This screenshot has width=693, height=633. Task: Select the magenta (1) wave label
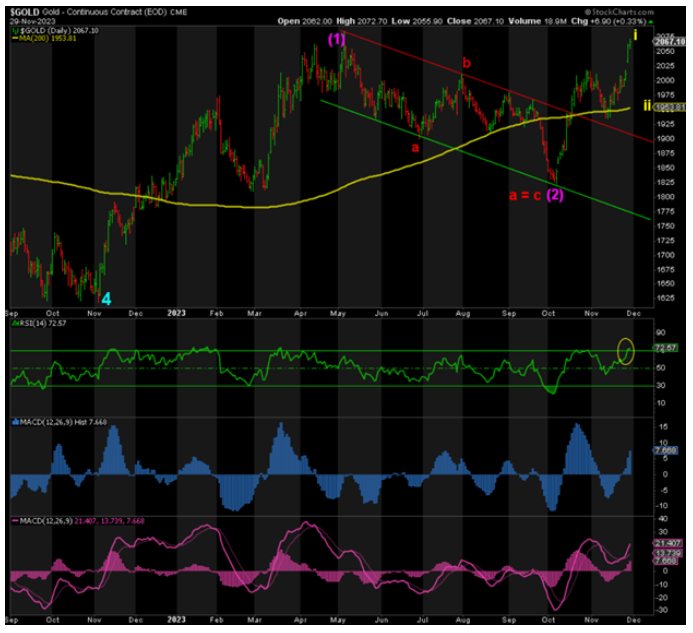point(336,38)
